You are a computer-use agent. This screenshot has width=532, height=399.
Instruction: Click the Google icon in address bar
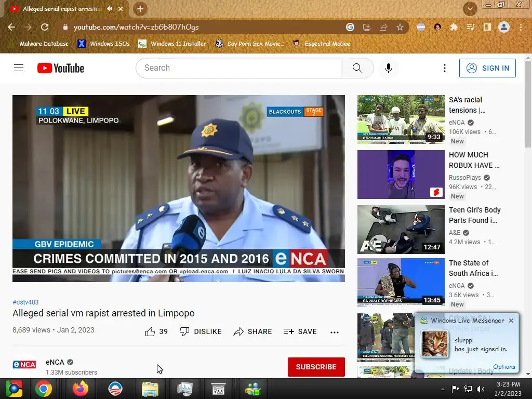tap(350, 27)
